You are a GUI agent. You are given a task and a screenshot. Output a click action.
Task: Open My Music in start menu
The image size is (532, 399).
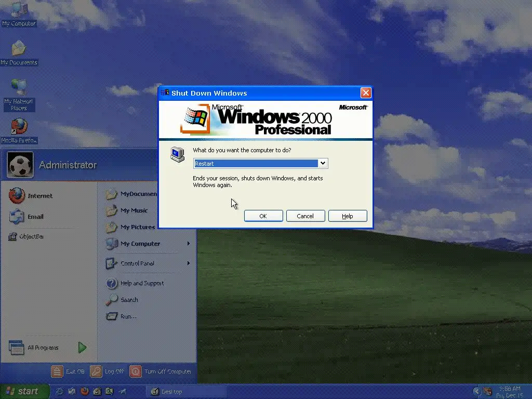tap(127, 210)
